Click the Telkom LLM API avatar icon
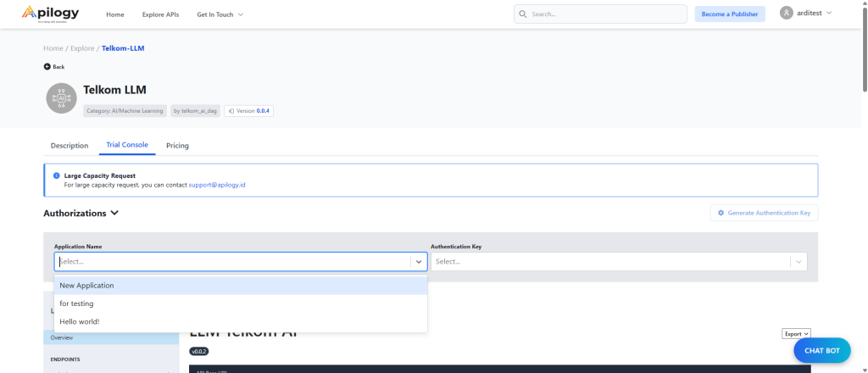 click(60, 97)
